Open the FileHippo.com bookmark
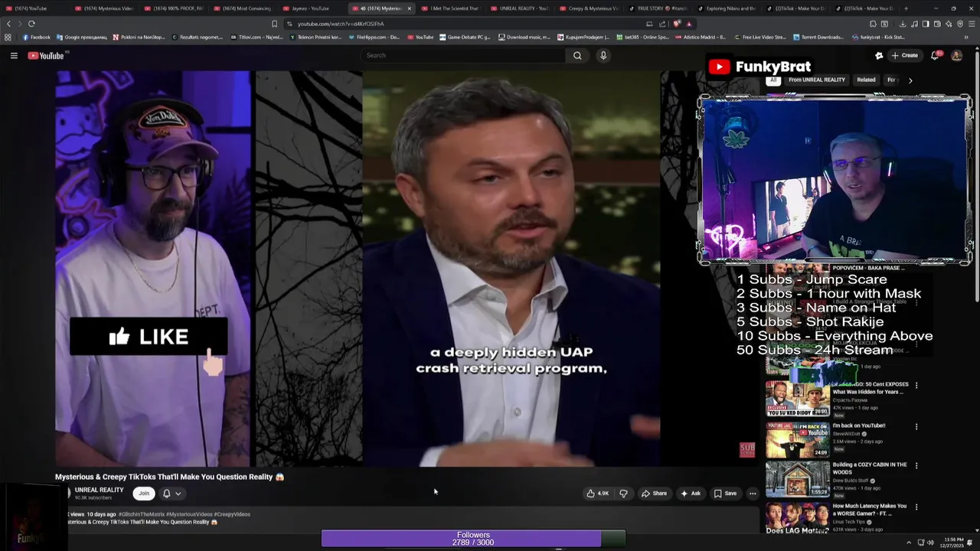This screenshot has width=980, height=551. 374,37
